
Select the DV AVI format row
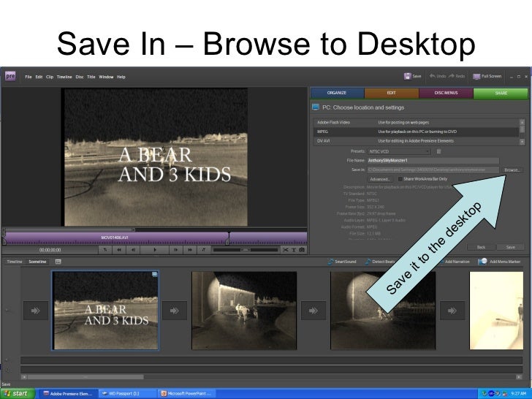(x=416, y=141)
